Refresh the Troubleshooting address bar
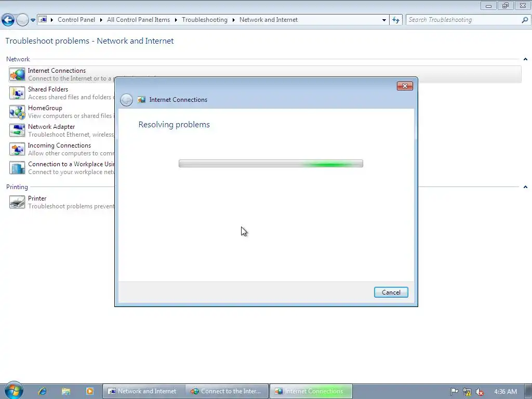The image size is (532, 399). click(x=395, y=20)
